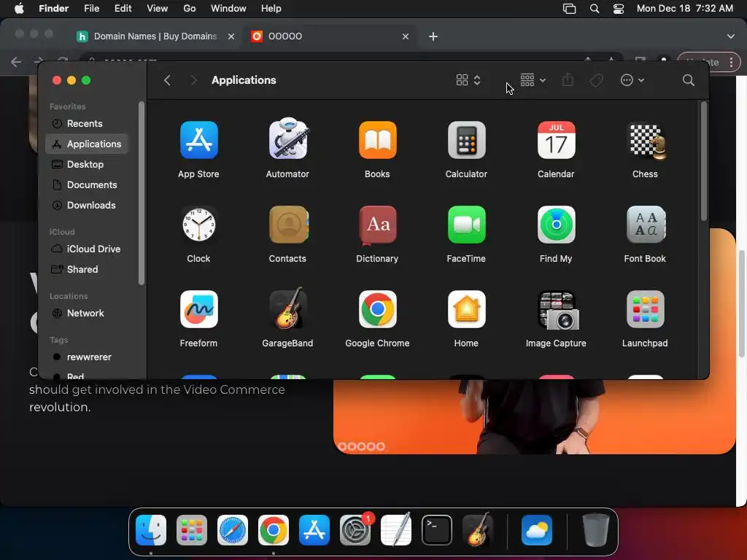Viewport: 747px width, 560px height.
Task: Select Downloads in the Finder sidebar
Action: coord(87,205)
